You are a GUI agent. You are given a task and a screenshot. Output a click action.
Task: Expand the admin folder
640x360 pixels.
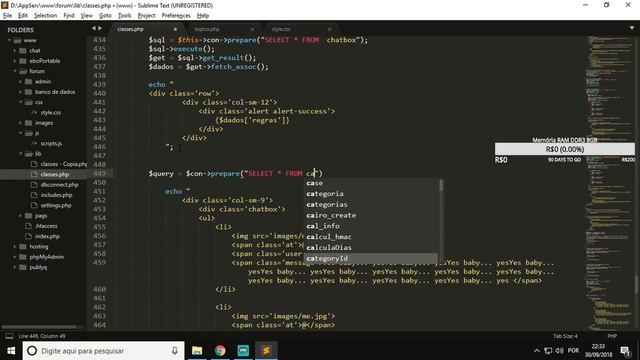[20, 82]
